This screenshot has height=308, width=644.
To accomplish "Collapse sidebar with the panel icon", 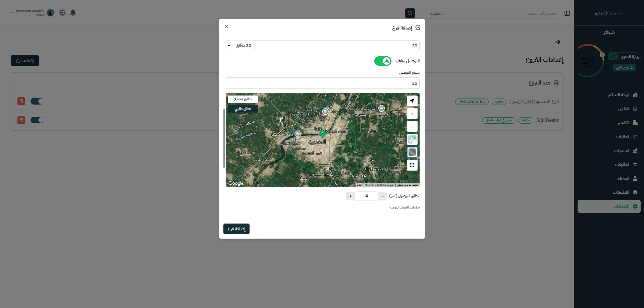I will click(567, 13).
